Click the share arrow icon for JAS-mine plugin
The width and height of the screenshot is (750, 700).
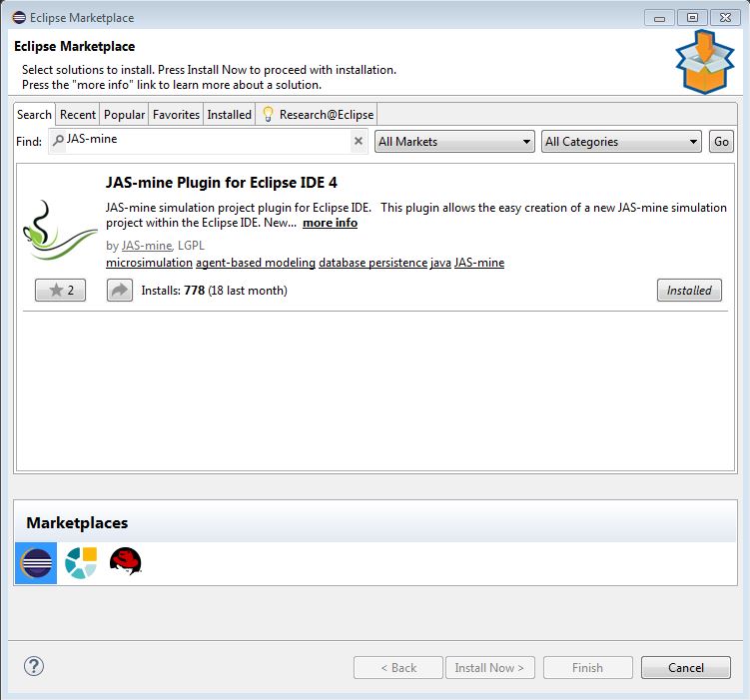tap(120, 291)
